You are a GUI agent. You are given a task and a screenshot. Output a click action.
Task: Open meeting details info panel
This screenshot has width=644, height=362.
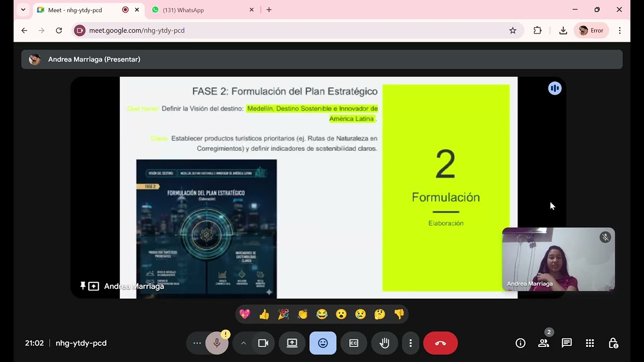(x=521, y=343)
